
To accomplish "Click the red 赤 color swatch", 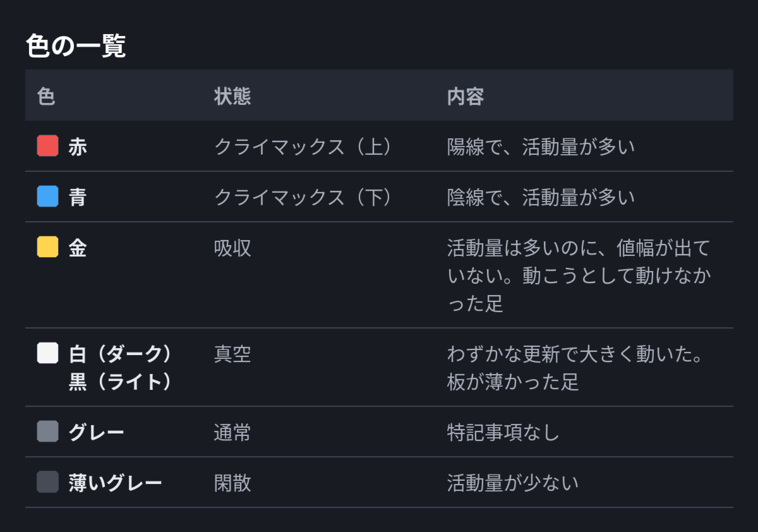I will [48, 146].
